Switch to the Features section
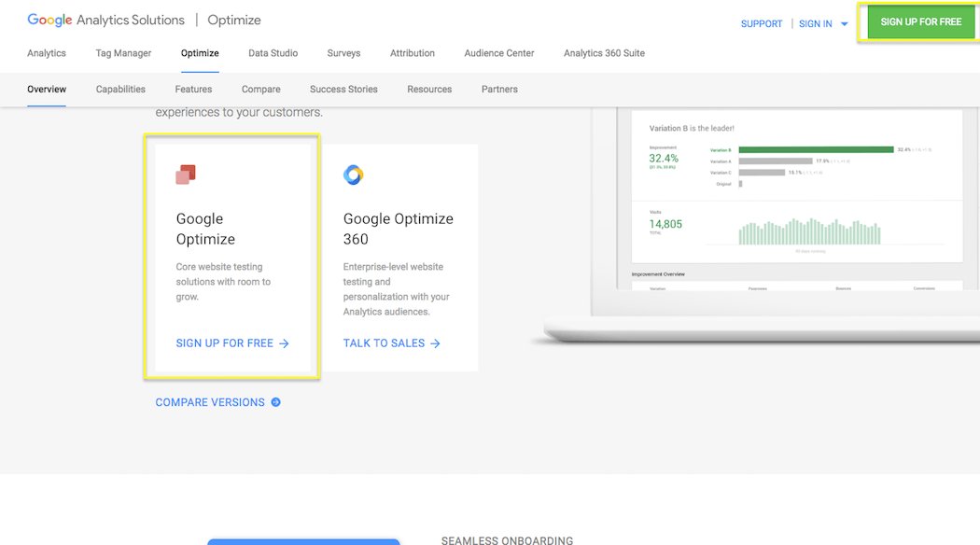Viewport: 980px width, 545px height. [x=194, y=90]
